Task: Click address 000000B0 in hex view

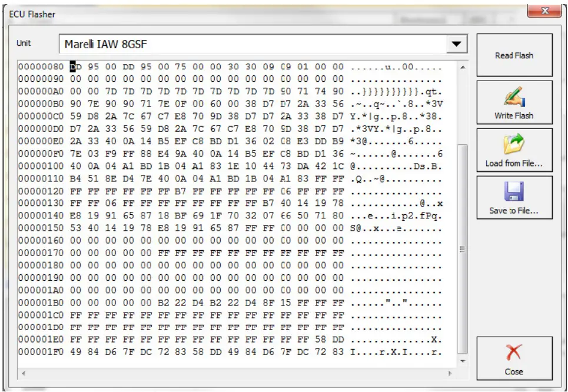Action: (41, 104)
